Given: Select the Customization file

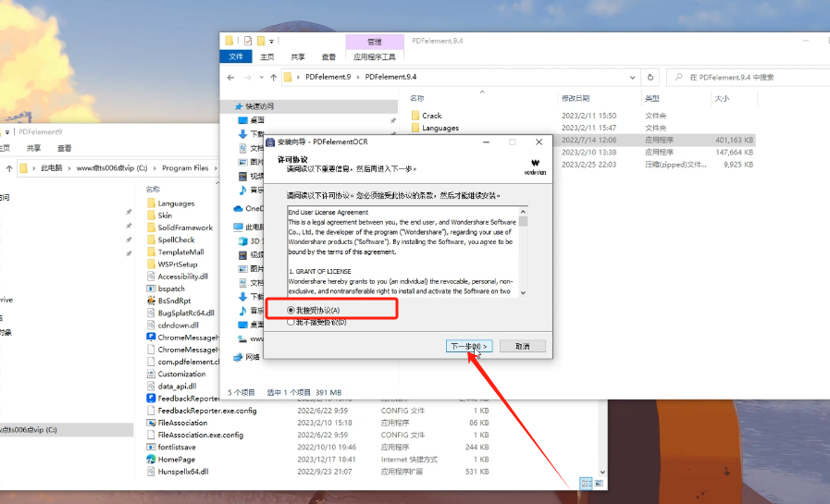Looking at the screenshot, I should point(181,374).
